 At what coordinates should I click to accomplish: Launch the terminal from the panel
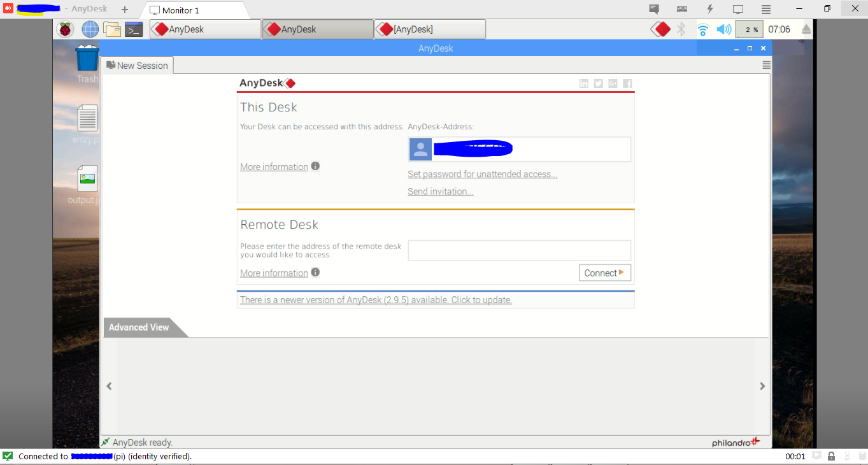coord(134,29)
